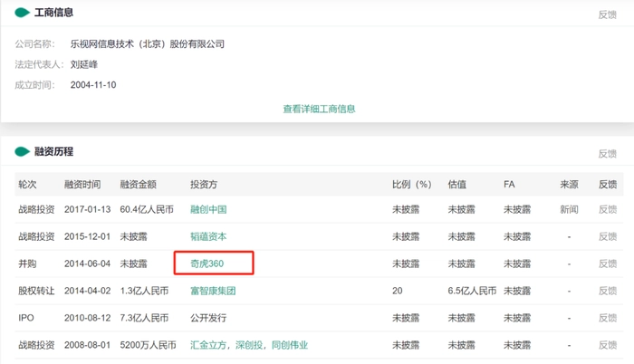Click 反馈 in the IPO row
Image resolution: width=634 pixels, height=364 pixels.
pos(607,319)
